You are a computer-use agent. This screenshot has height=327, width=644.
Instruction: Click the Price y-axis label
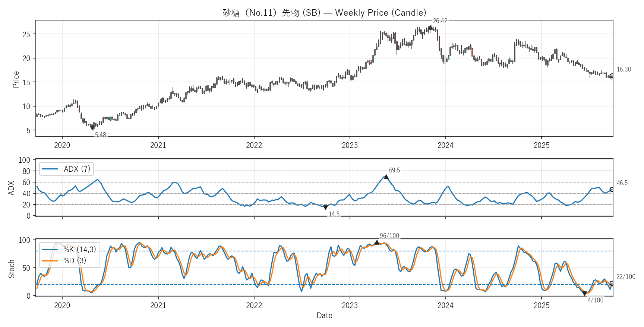coord(16,79)
